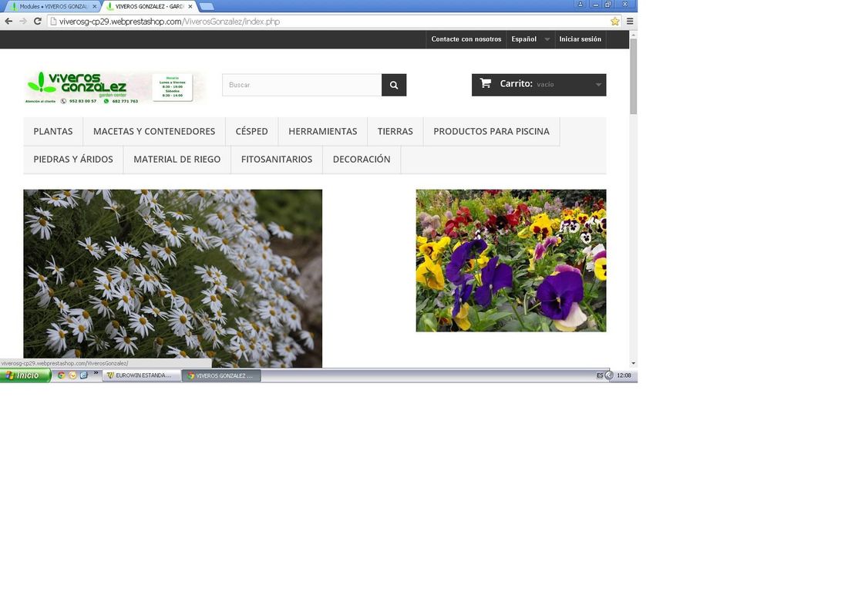Click the shopping cart icon
Image resolution: width=848 pixels, height=616 pixels.
486,83
